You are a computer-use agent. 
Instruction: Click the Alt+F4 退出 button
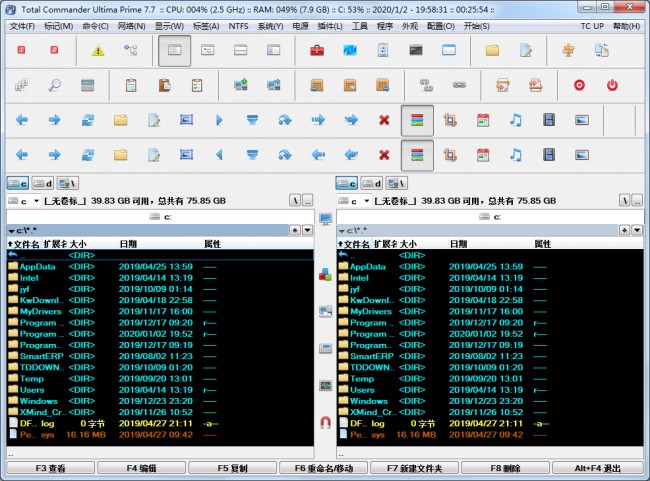pos(597,468)
